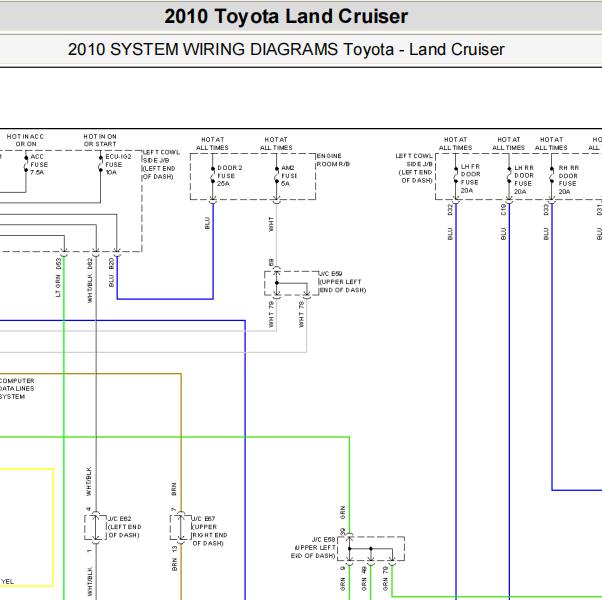
Task: Click pin number '4' above J/C E62
Action: 89,509
